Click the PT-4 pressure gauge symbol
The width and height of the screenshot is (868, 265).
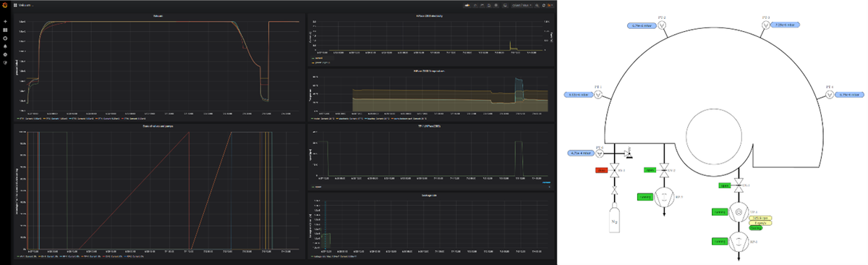click(830, 95)
